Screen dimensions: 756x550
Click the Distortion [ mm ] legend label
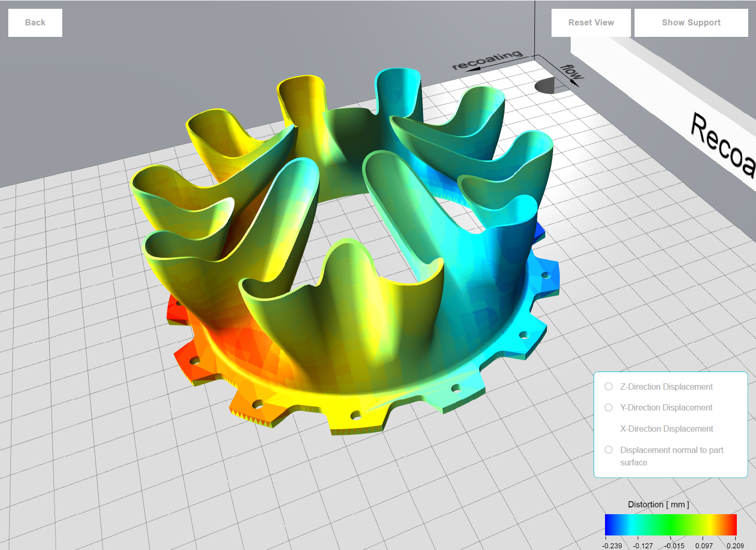[657, 504]
